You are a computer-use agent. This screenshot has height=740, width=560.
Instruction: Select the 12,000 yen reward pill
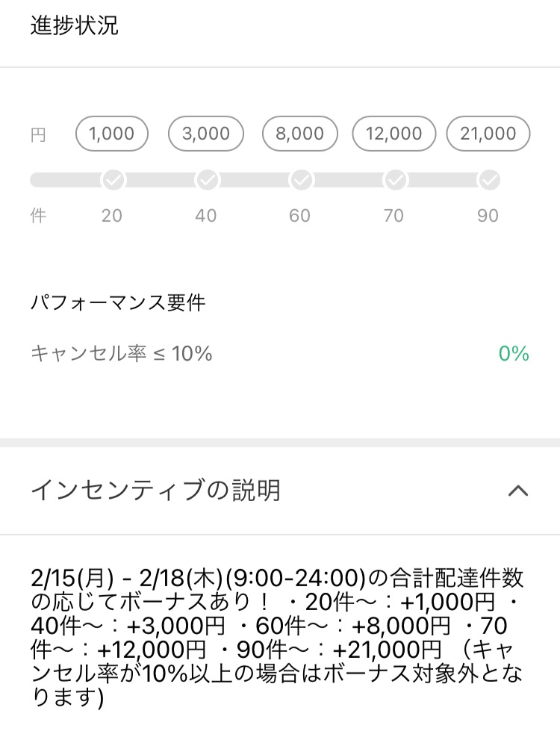[393, 134]
